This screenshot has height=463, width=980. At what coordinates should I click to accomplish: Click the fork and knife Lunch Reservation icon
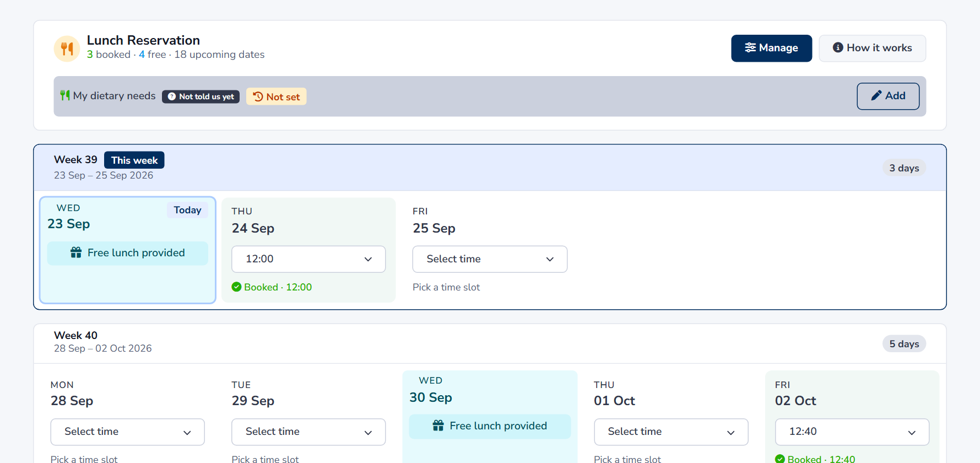click(67, 49)
